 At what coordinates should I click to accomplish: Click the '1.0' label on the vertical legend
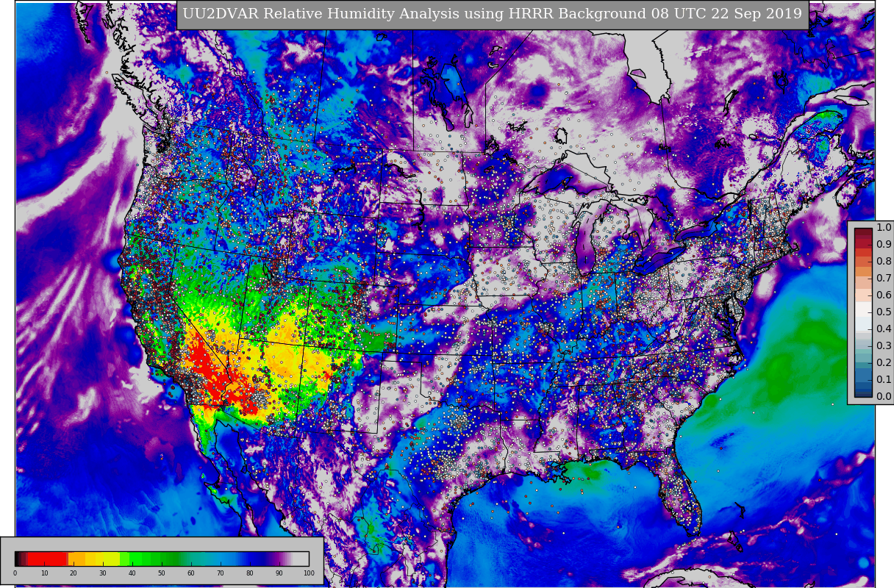coord(884,227)
